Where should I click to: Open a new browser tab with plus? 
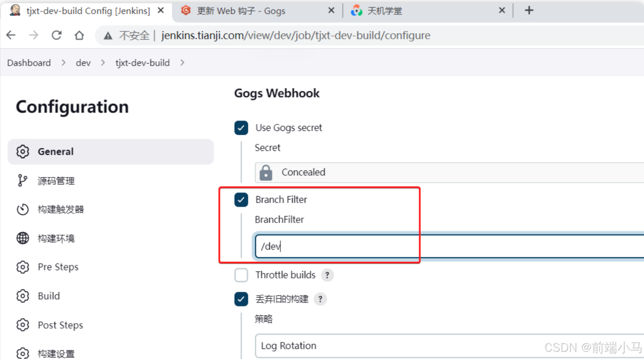(529, 10)
